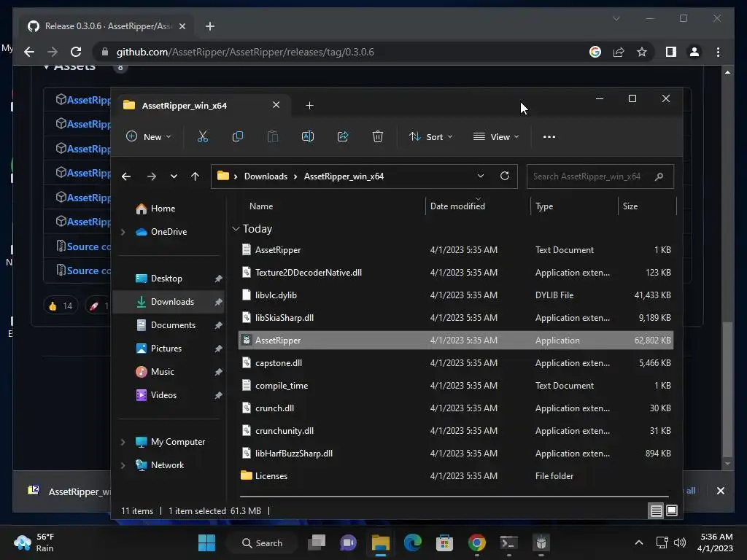Sort files by Type column header
Image resolution: width=747 pixels, height=560 pixels.
[544, 206]
